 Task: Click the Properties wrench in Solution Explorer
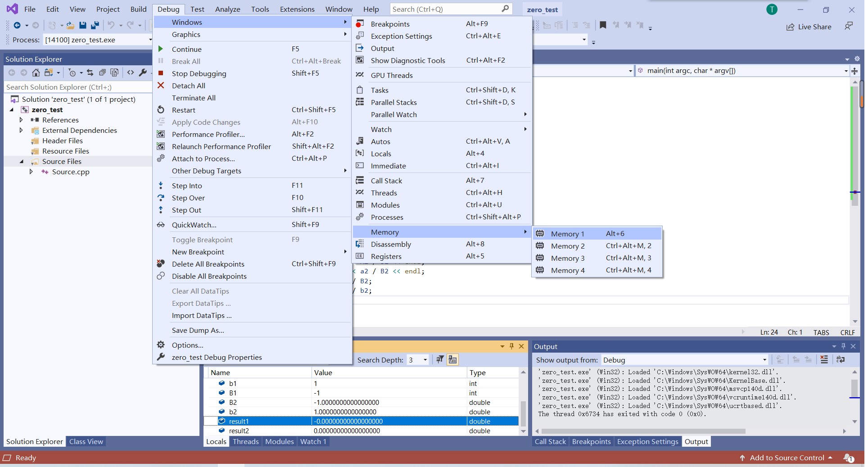point(143,73)
